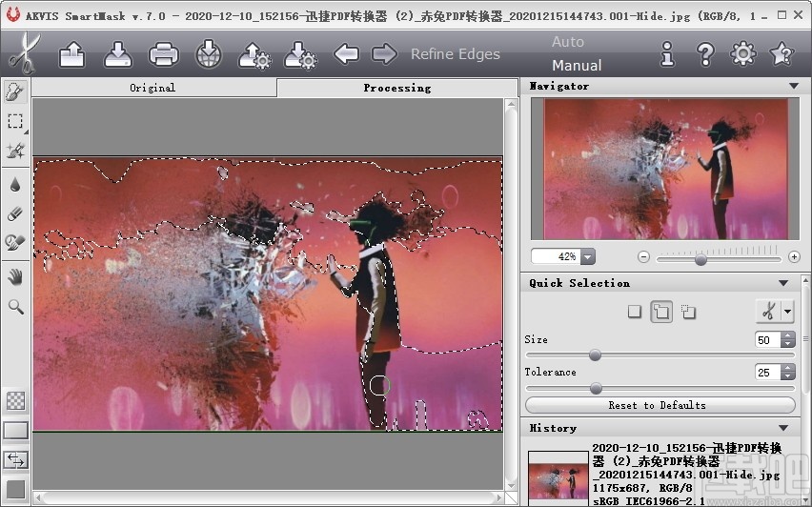812x507 pixels.
Task: Click 1175x687, RGB/8 history text
Action: tap(641, 488)
